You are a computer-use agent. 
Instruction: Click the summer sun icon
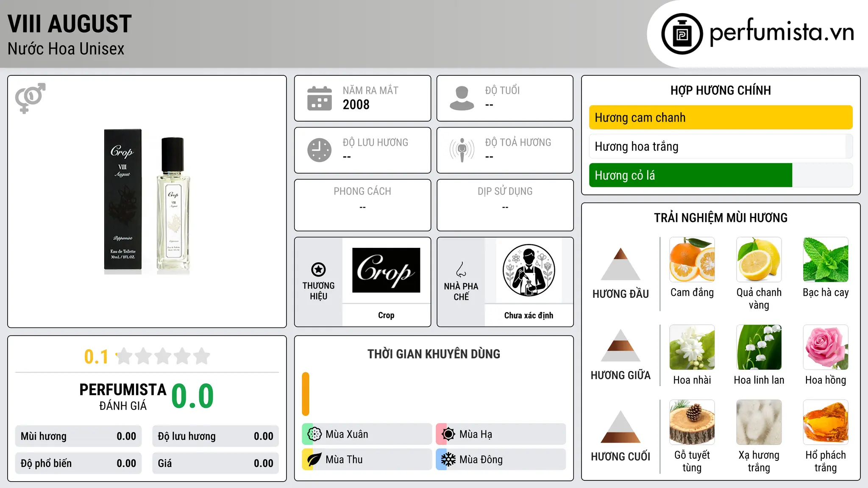[448, 434]
